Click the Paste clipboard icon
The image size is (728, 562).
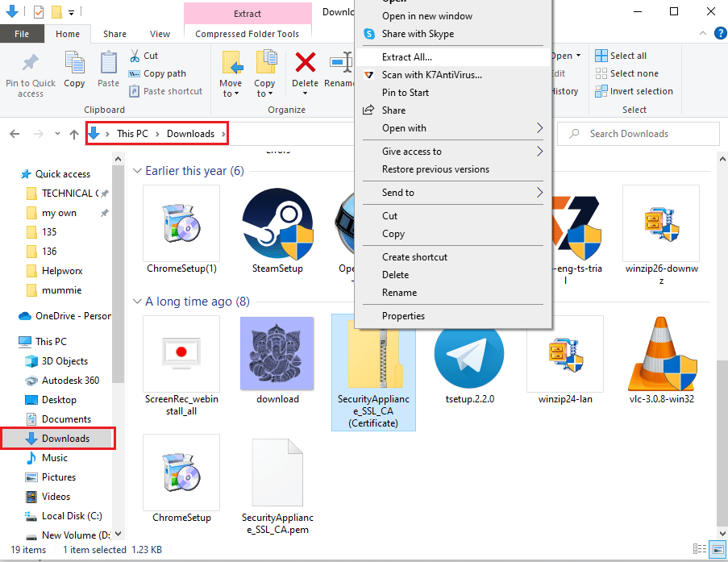pos(109,63)
